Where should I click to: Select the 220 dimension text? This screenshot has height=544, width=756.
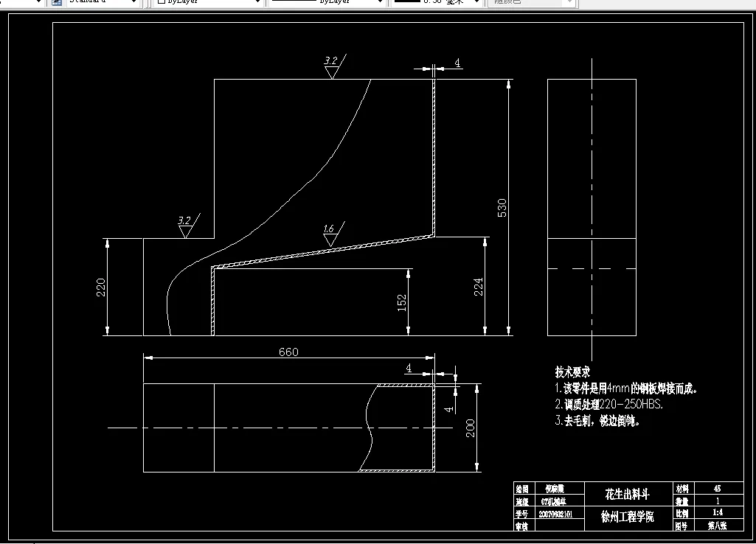pyautogui.click(x=101, y=287)
